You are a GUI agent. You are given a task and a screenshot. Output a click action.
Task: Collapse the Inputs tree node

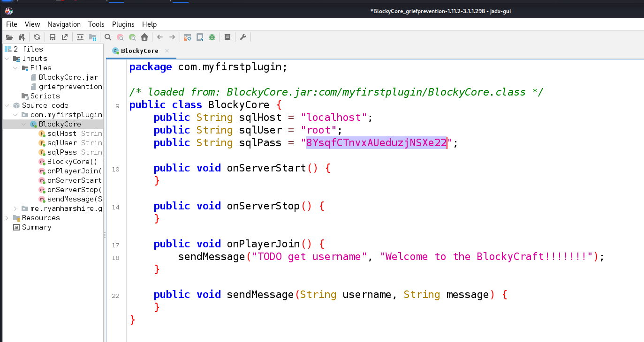coord(8,59)
